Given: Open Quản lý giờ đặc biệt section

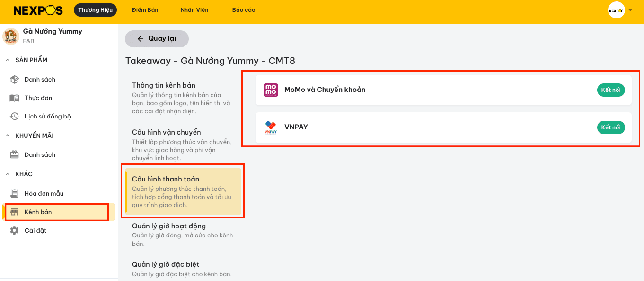Looking at the screenshot, I should click(x=183, y=269).
